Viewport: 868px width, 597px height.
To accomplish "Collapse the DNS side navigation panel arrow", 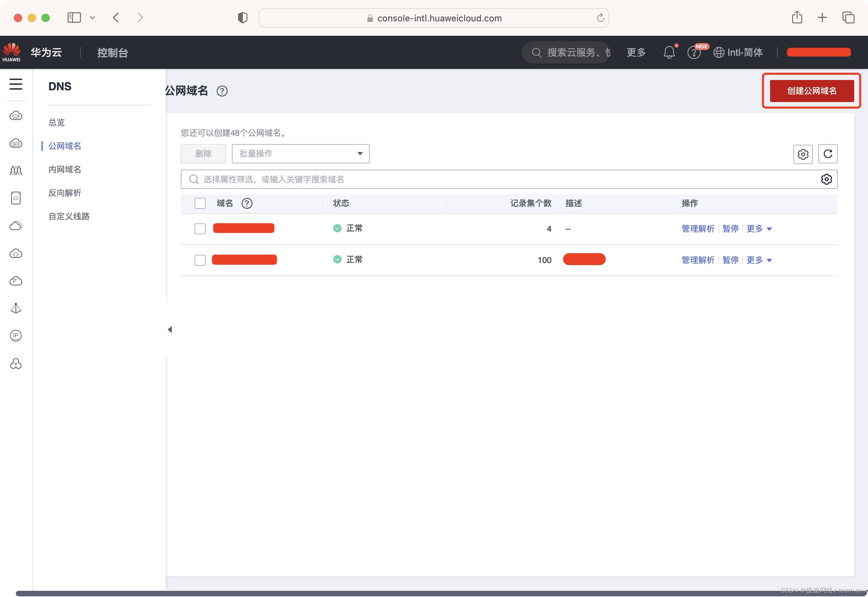I will pos(169,330).
